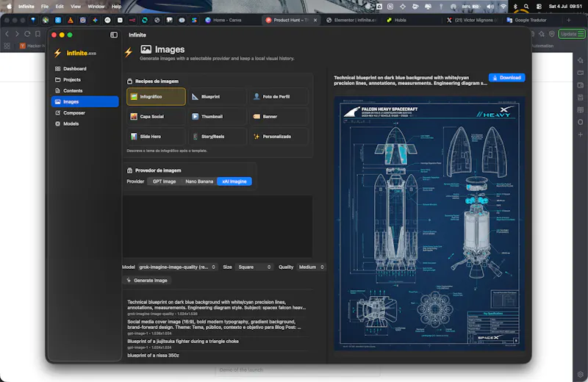Download the generated blueprint image
Screen dimensions: 588x382
pyautogui.click(x=506, y=78)
